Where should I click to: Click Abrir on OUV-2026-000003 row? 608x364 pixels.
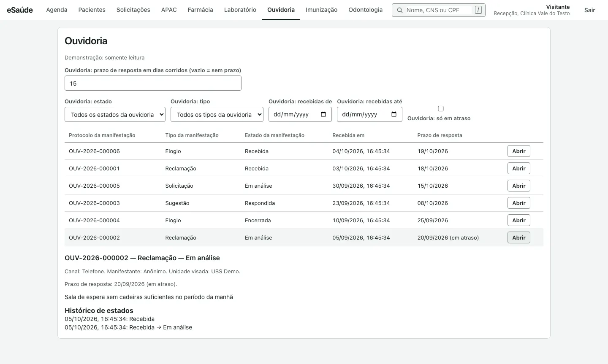(519, 203)
